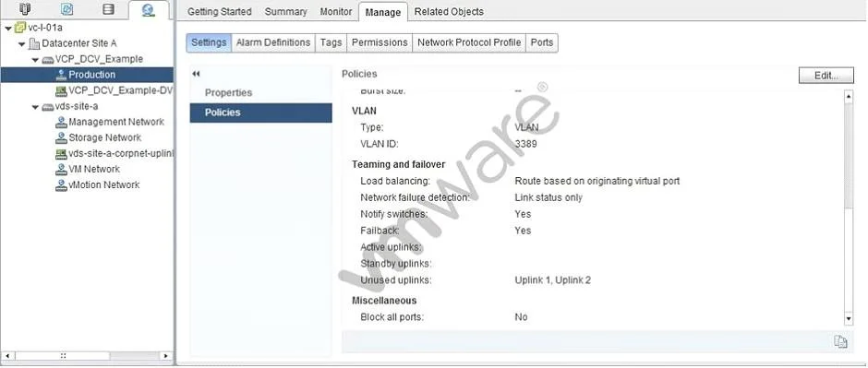Select the Settings sub-tab
Viewport: 868px width, 368px height.
[209, 42]
